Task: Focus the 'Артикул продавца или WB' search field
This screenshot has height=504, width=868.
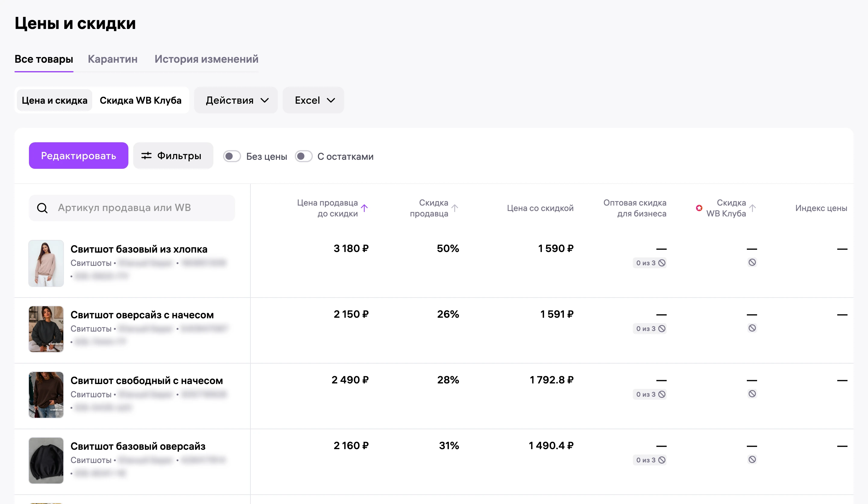Action: [132, 208]
